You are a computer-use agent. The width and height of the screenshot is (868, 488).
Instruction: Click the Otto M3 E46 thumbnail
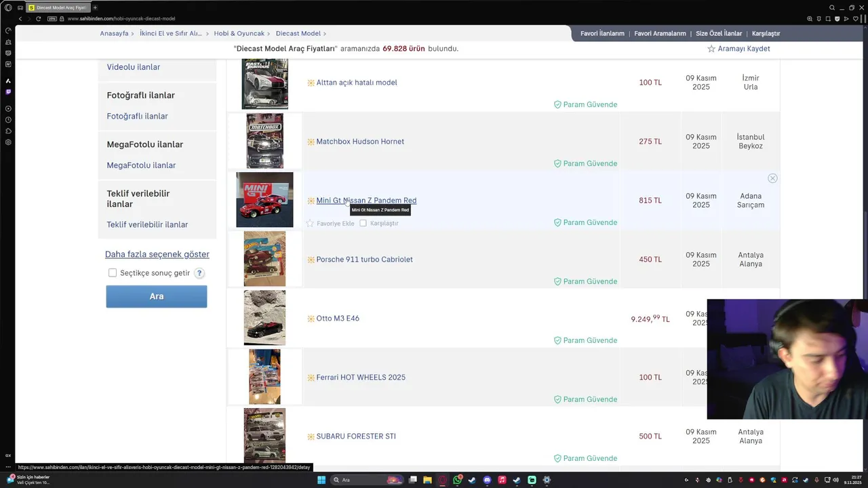click(264, 318)
